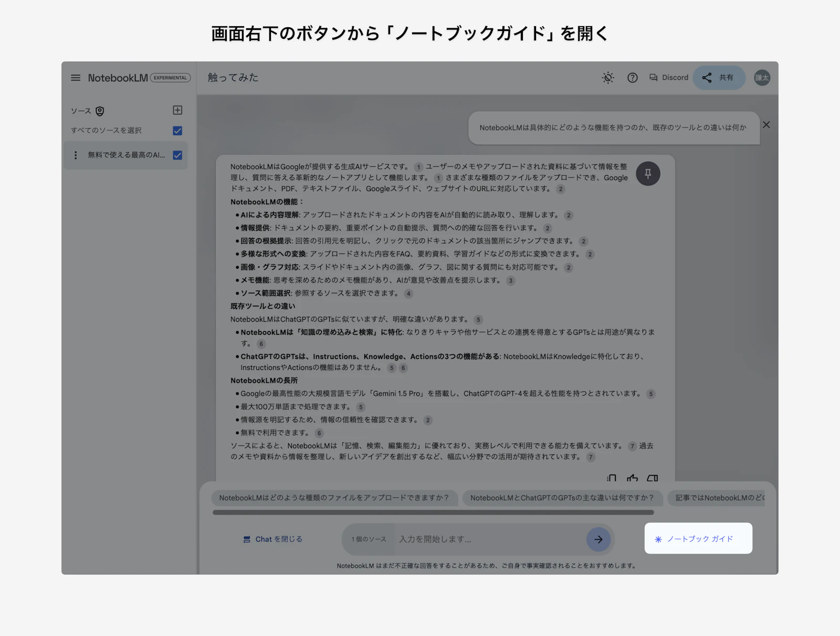This screenshot has height=636, width=840.
Task: Open the user account avatar
Action: coord(762,78)
